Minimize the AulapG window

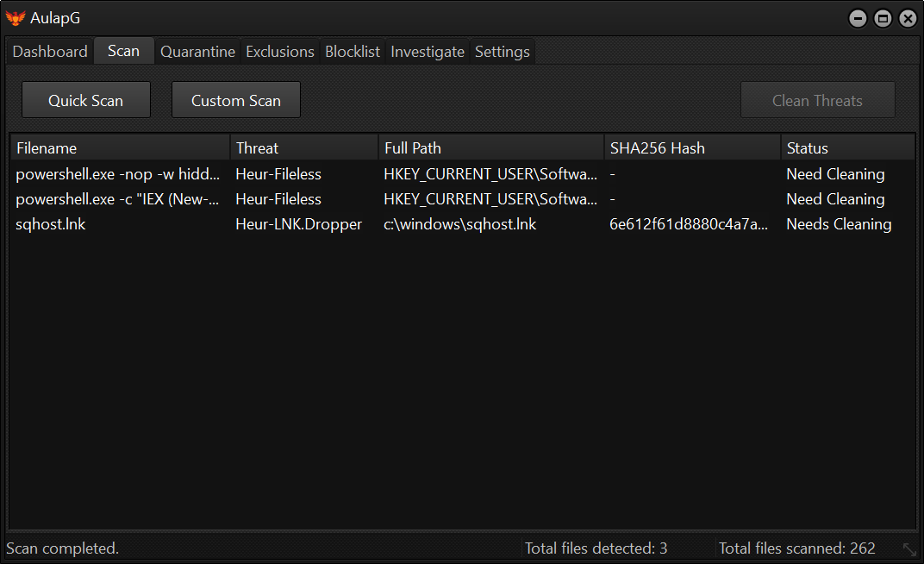858,19
